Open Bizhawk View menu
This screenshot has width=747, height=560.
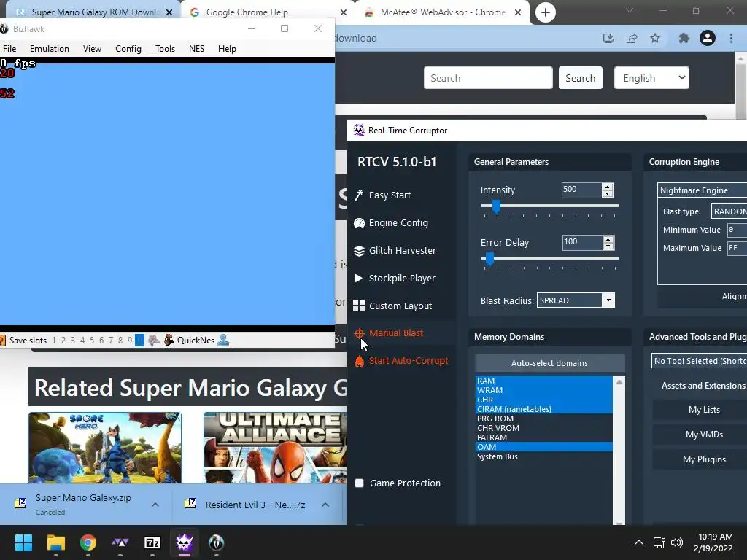(x=92, y=49)
